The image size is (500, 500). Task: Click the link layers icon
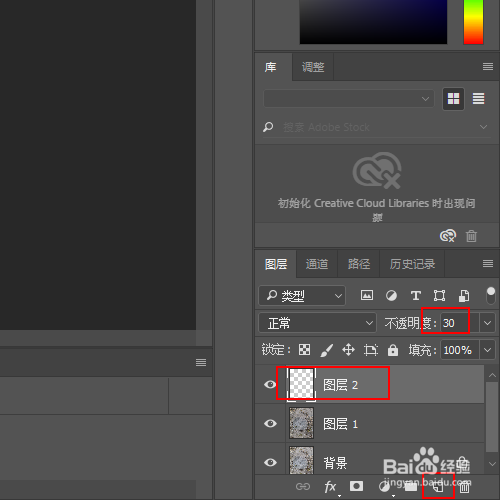point(303,487)
